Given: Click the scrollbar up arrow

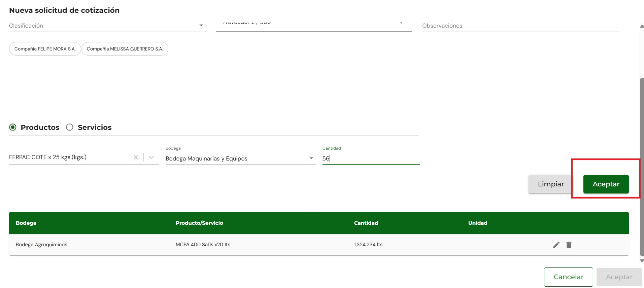Looking at the screenshot, I should [x=642, y=26].
